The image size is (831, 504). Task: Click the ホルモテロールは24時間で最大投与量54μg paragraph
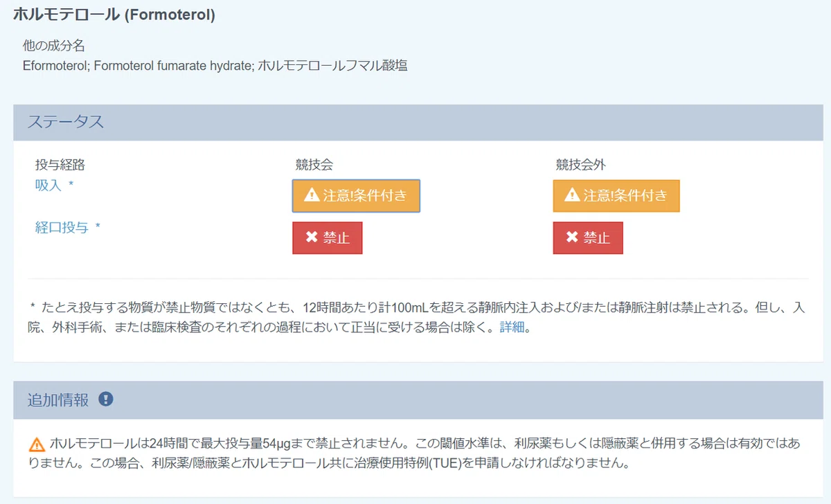[415, 453]
